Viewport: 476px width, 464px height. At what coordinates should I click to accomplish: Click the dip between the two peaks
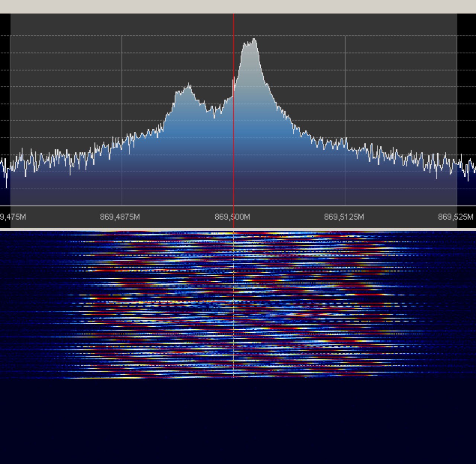(214, 116)
